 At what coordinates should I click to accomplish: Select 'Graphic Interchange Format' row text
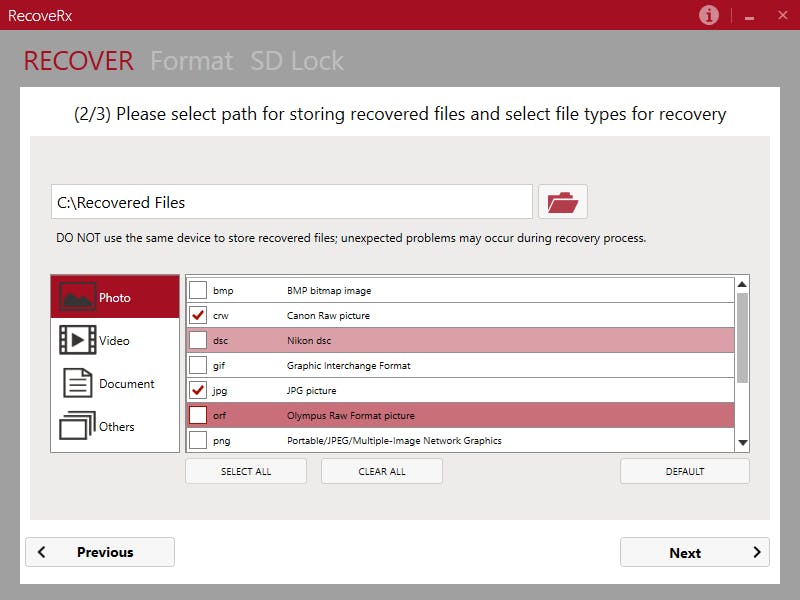pos(348,366)
